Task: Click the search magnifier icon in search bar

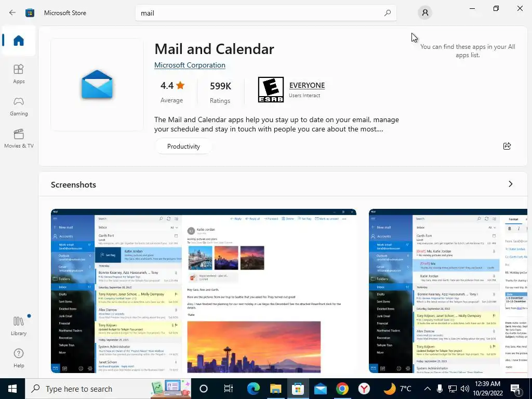Action: (x=388, y=13)
